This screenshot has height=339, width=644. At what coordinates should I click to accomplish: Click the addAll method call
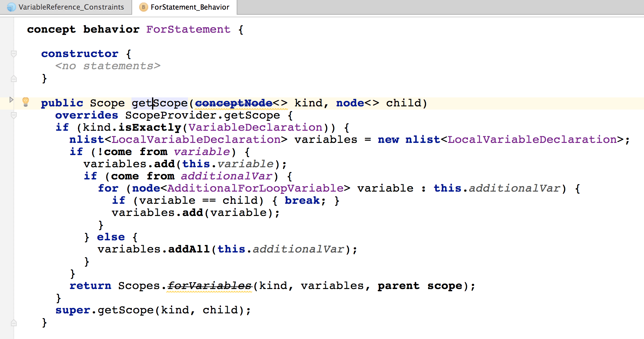click(x=189, y=249)
